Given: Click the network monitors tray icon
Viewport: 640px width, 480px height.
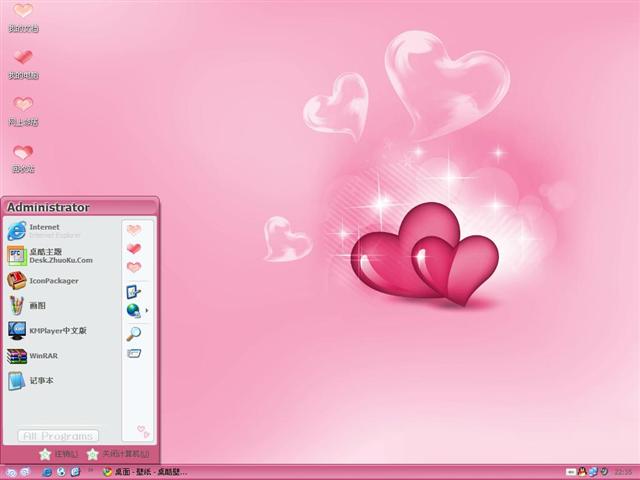Looking at the screenshot, I should pyautogui.click(x=593, y=472).
